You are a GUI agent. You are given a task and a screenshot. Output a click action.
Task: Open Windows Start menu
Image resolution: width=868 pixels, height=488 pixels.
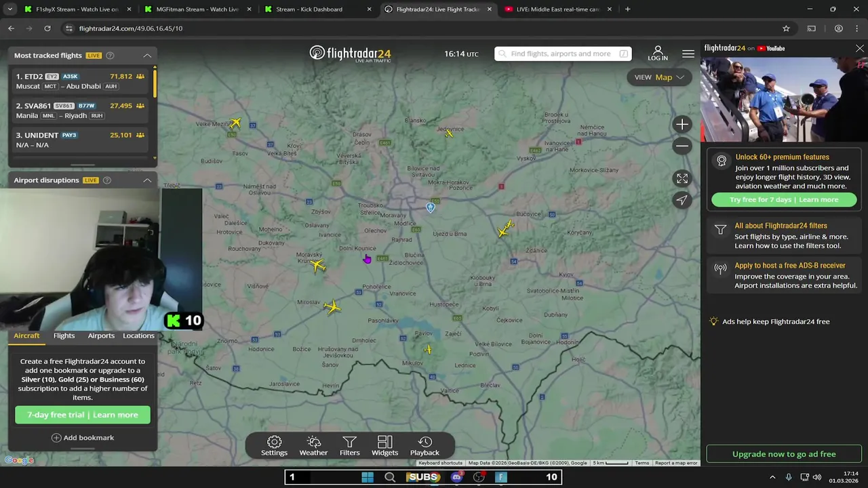point(368,477)
